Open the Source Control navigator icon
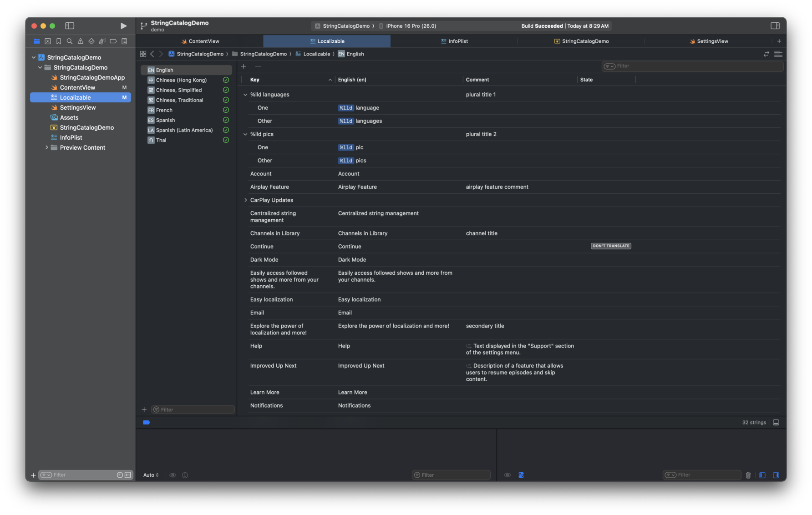This screenshot has width=812, height=515. pyautogui.click(x=48, y=41)
